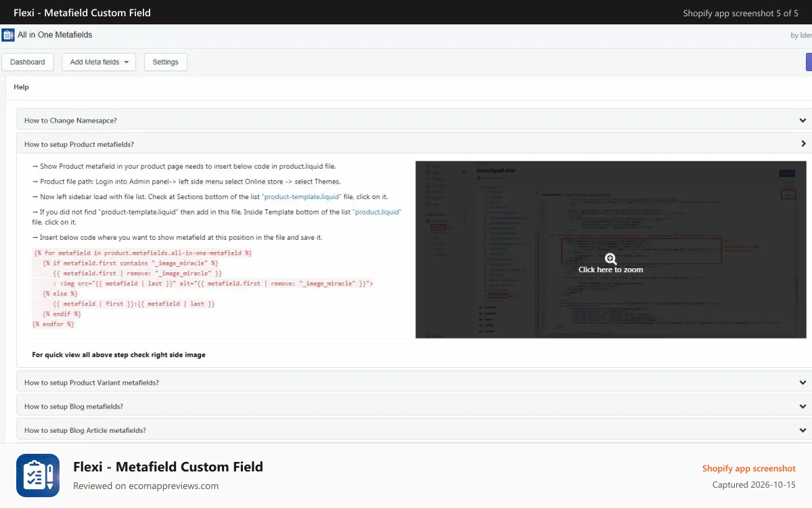The image size is (812, 508).
Task: Click the tutorial screenshot thumbnail to zoom
Action: pyautogui.click(x=610, y=249)
